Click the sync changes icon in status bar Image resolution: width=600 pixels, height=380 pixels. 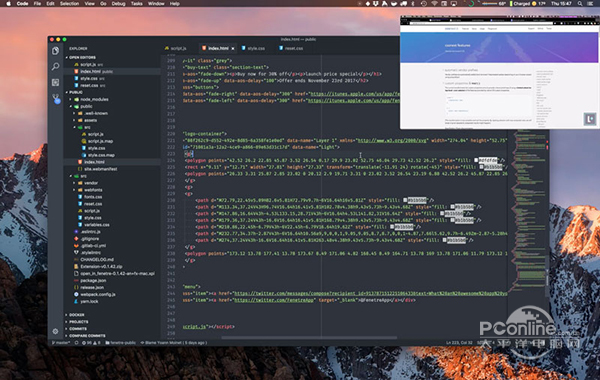coord(77,343)
